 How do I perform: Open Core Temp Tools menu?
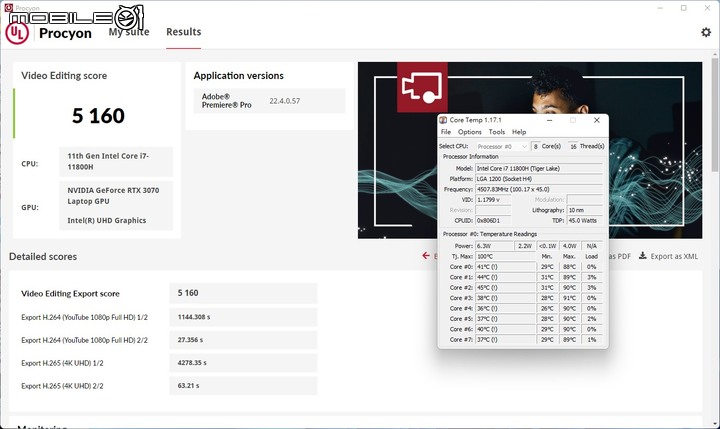click(x=497, y=132)
